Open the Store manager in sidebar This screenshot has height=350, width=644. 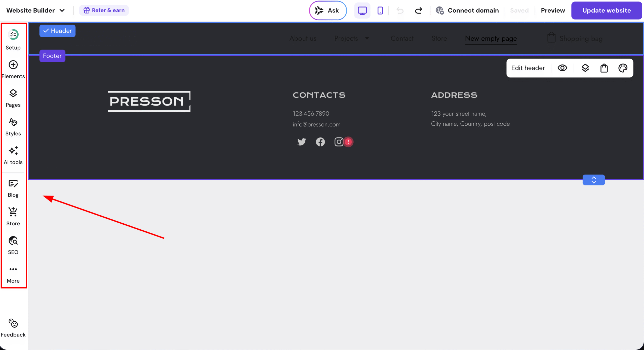coord(13,216)
